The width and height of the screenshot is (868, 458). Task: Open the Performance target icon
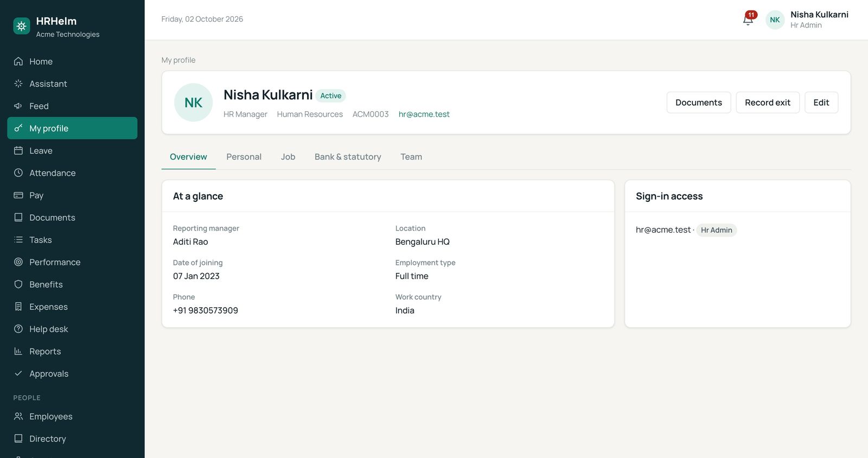point(18,262)
